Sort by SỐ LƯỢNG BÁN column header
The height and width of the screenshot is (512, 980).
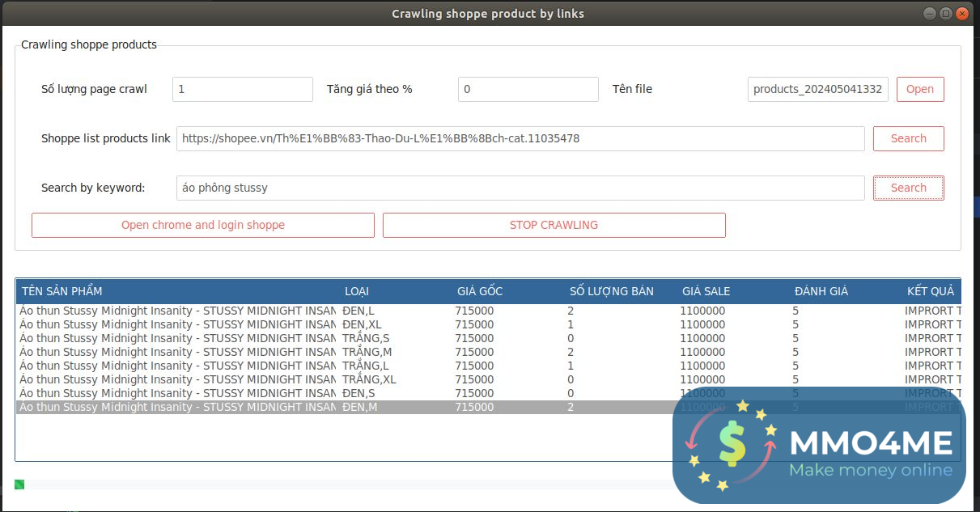(620, 291)
